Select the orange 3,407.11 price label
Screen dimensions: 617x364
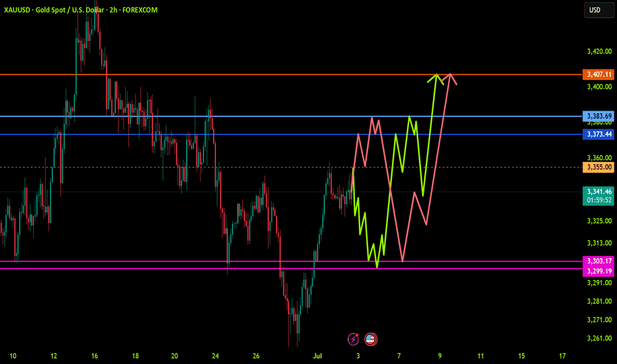coord(598,74)
